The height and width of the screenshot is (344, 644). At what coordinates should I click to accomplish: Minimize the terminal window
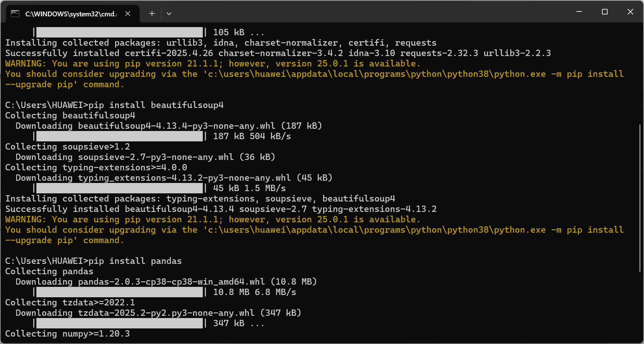pyautogui.click(x=579, y=12)
